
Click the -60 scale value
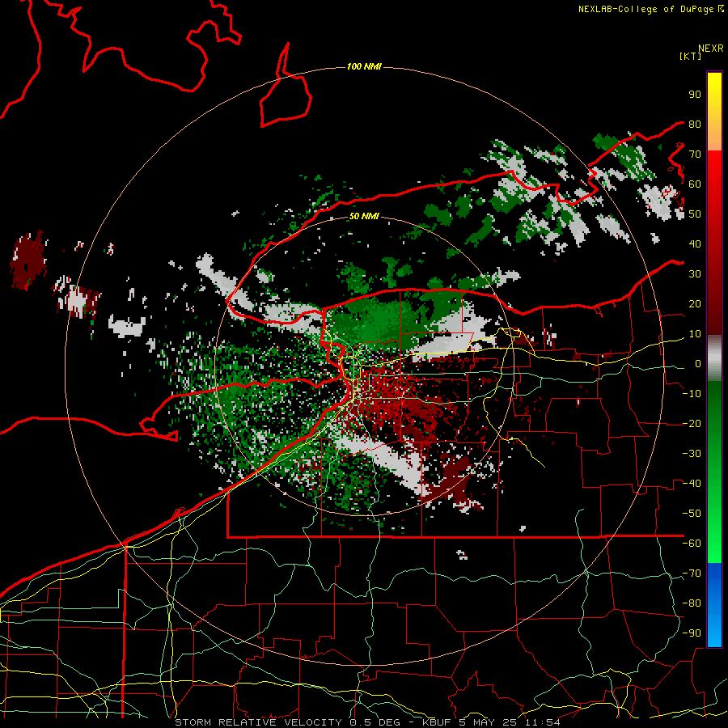point(692,544)
